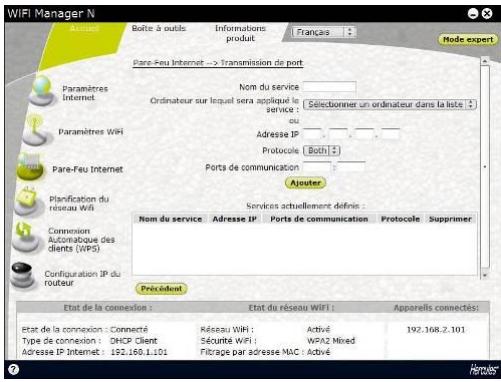The image size is (501, 382).
Task: Click the Protocole column header
Action: 400,219
